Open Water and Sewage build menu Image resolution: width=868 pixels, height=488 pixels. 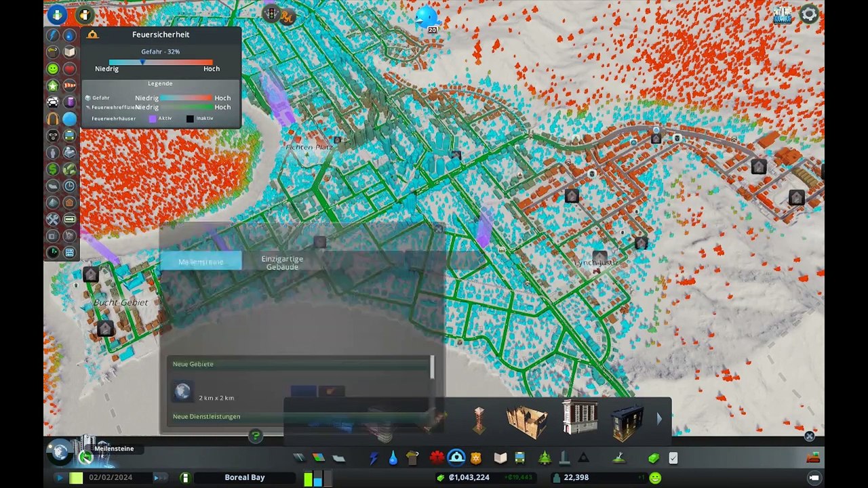(393, 458)
